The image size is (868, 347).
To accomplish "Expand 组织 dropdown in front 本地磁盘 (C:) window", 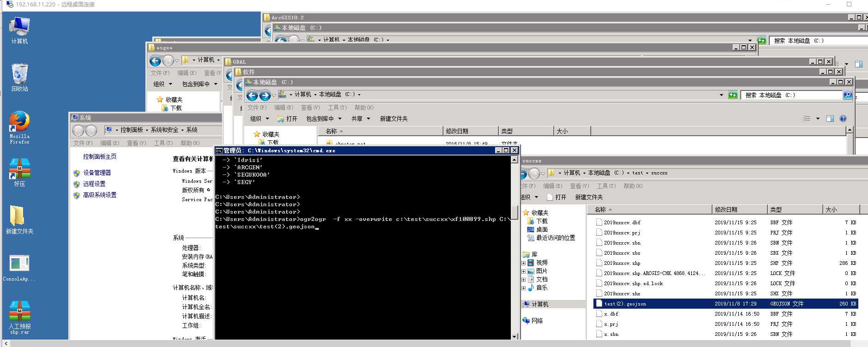I will (x=260, y=119).
